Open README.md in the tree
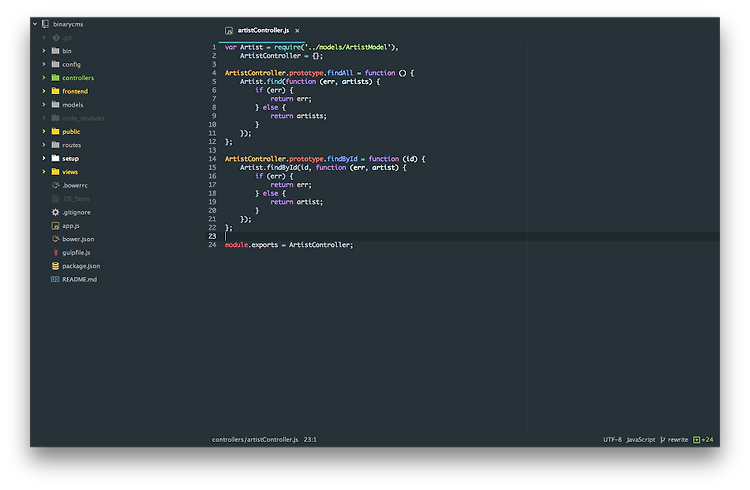This screenshot has width=750, height=490. pos(79,279)
